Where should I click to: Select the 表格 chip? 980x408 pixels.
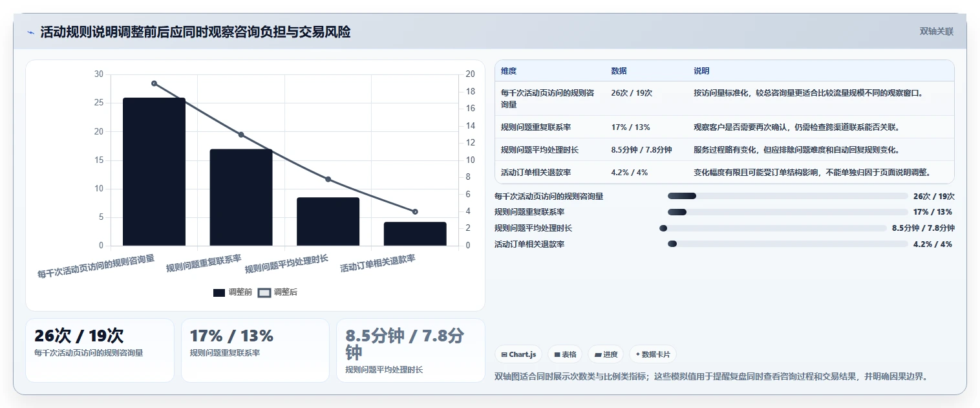(565, 354)
